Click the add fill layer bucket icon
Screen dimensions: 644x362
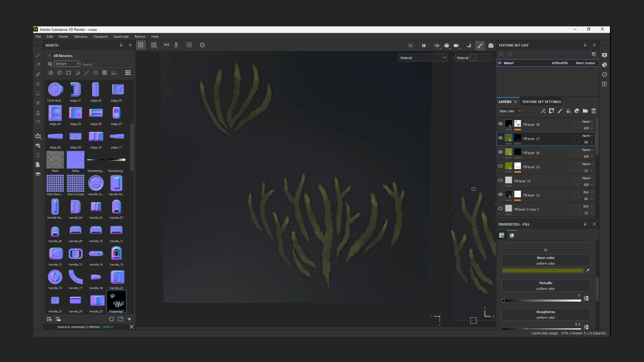click(x=568, y=111)
